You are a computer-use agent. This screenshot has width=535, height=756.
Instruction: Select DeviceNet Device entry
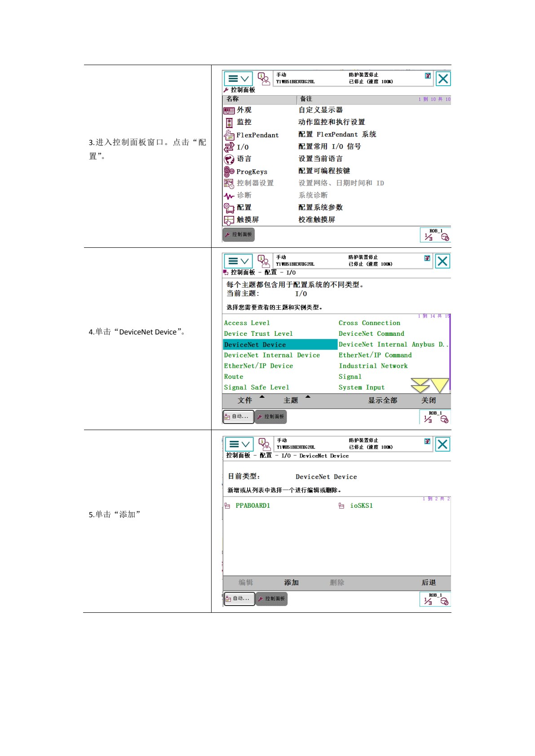click(x=280, y=345)
